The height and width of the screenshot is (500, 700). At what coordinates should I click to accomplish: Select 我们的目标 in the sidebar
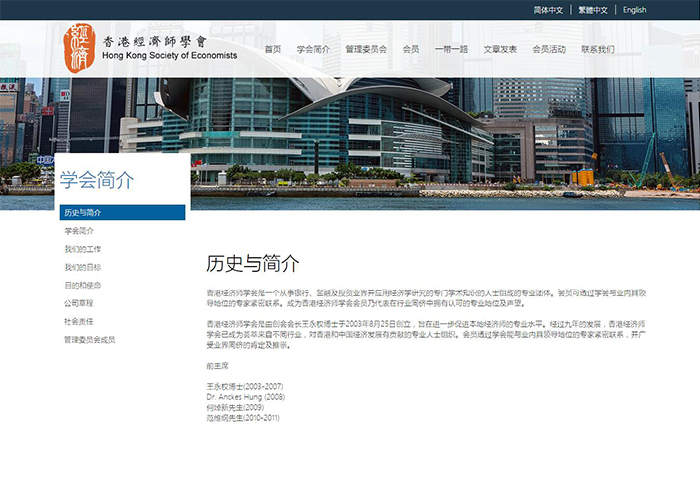click(83, 267)
